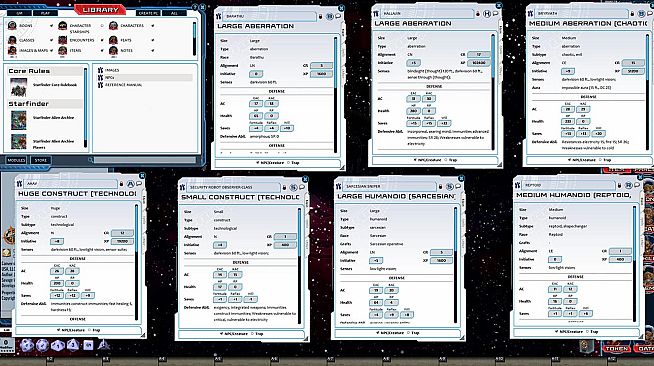Click the search magnifier icon in Library

coord(90,160)
